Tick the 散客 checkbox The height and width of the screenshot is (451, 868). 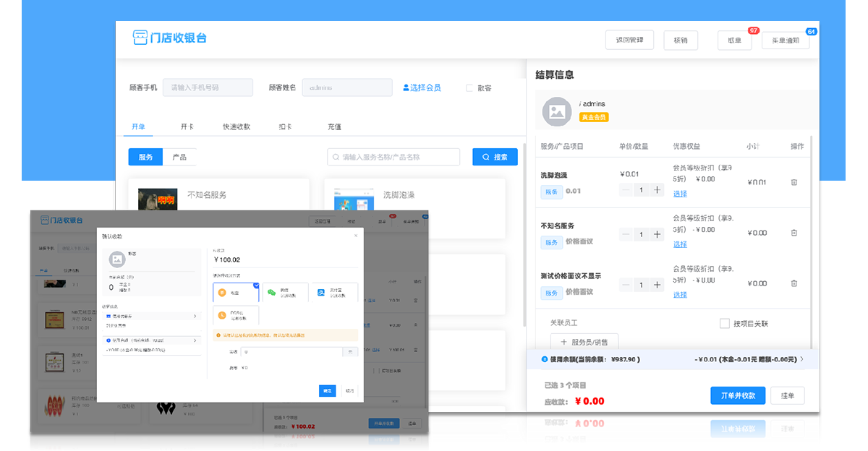[x=469, y=88]
